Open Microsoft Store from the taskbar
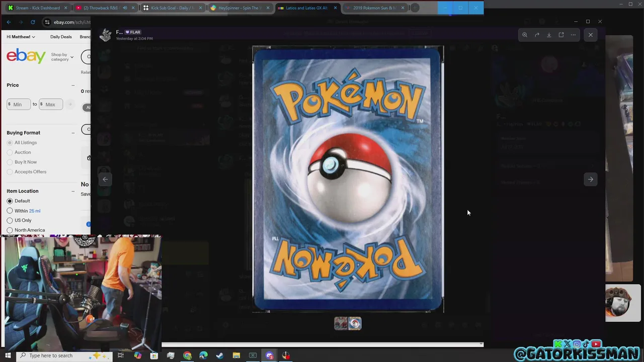Image resolution: width=644 pixels, height=362 pixels. pyautogui.click(x=154, y=355)
